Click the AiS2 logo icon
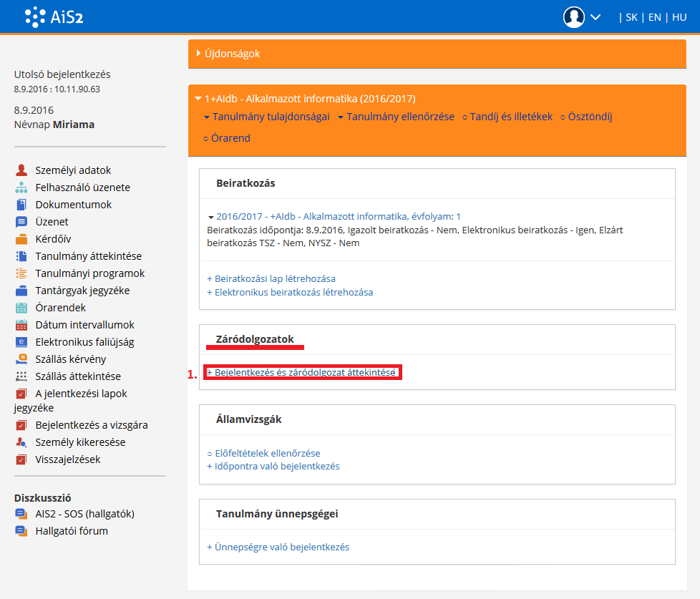Viewport: 700px width, 599px height. (35, 16)
